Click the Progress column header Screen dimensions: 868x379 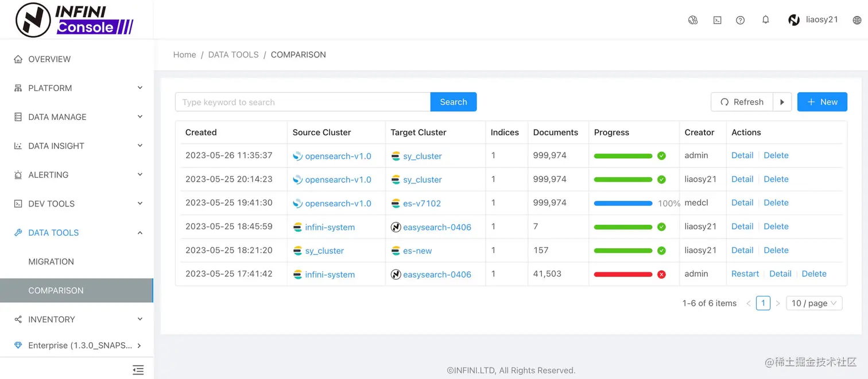pos(611,132)
